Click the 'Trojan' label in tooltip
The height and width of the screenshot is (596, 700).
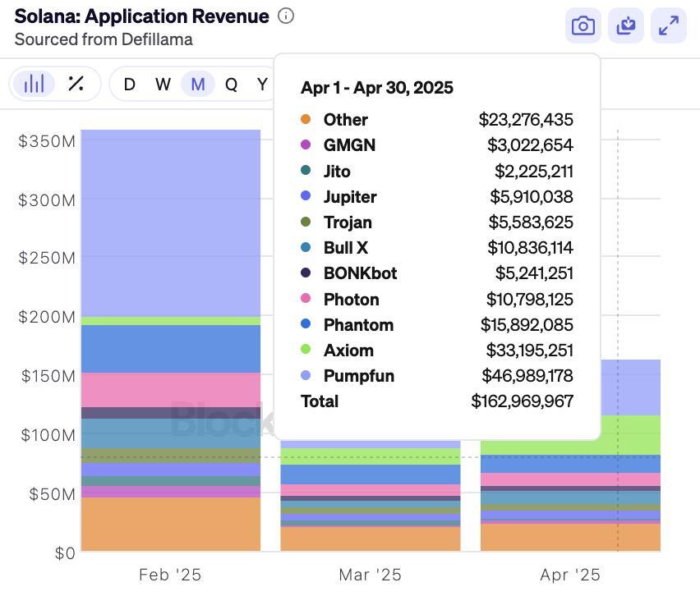click(348, 222)
